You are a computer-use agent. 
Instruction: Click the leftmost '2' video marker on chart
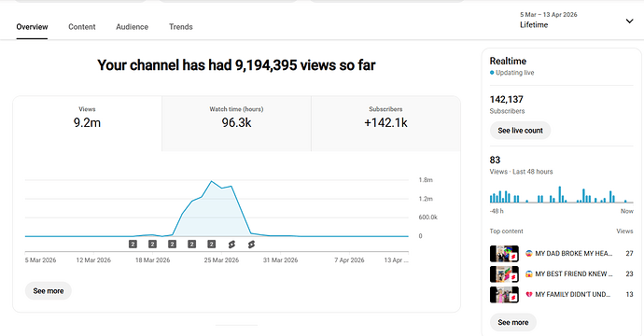133,244
